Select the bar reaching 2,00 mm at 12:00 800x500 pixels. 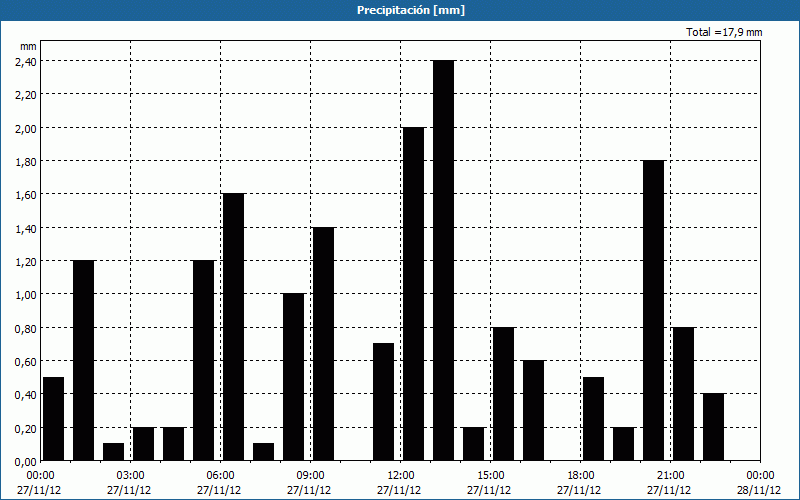coord(413,294)
